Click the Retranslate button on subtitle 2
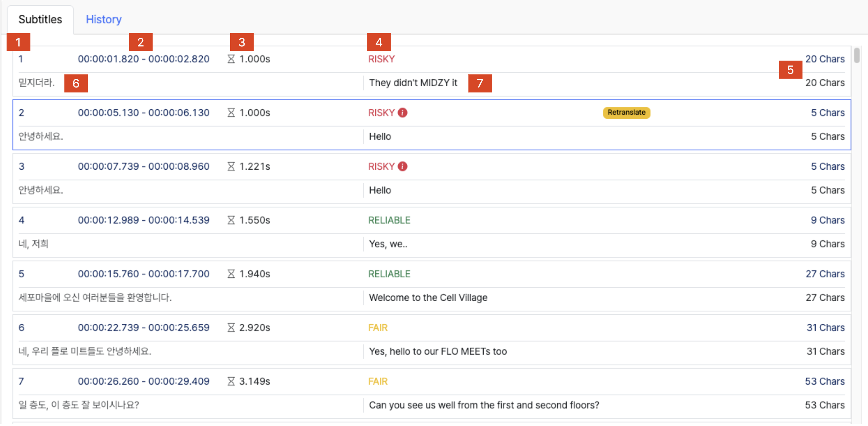868x426 pixels. pos(627,112)
